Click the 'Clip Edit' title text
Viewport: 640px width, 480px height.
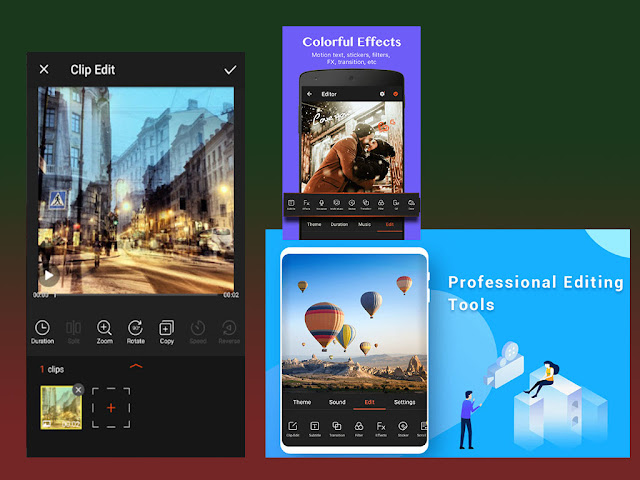pos(93,70)
